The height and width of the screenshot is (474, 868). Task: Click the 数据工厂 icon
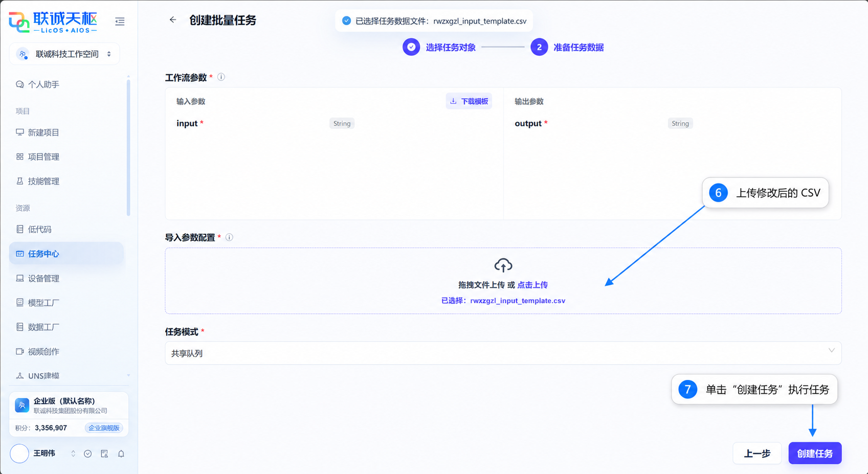tap(20, 327)
